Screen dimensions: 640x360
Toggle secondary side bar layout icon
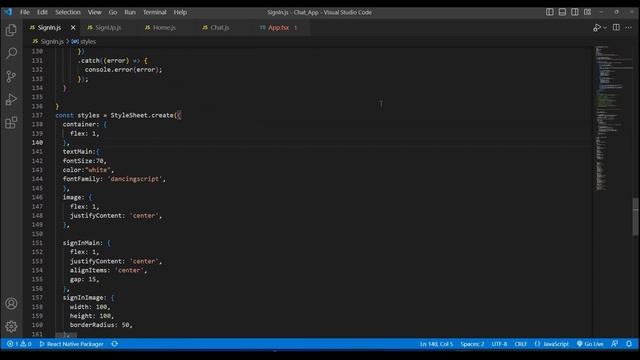[575, 12]
